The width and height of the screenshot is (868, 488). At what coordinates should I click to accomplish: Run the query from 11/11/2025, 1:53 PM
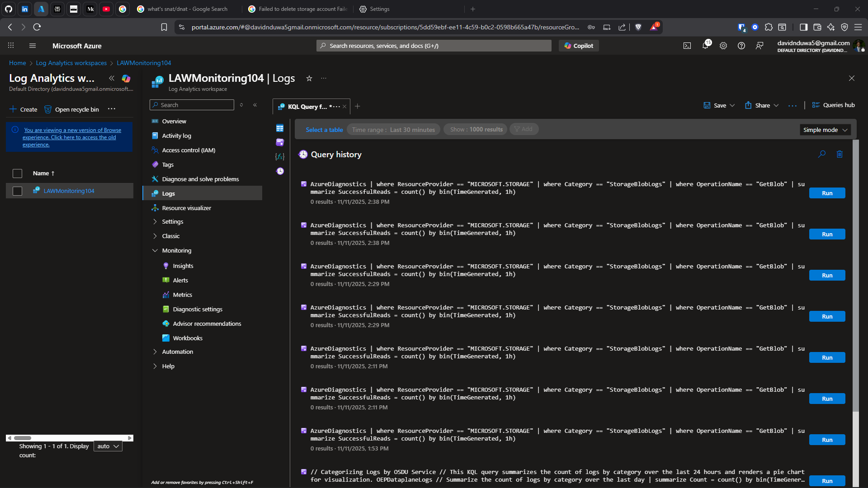827,440
